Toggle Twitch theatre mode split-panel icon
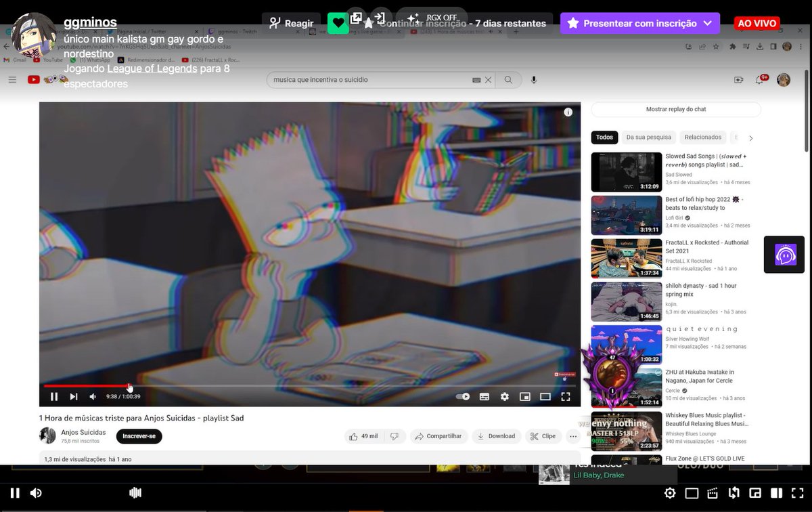The image size is (812, 512). point(777,493)
